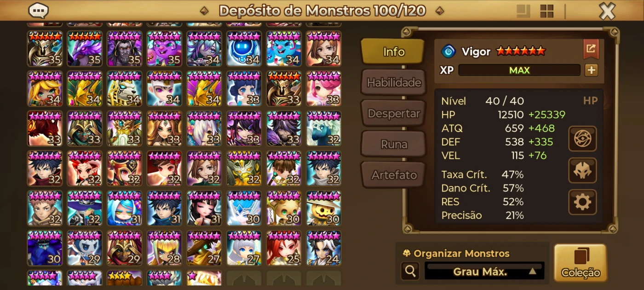Close the Depósito de Monstros window

(607, 11)
